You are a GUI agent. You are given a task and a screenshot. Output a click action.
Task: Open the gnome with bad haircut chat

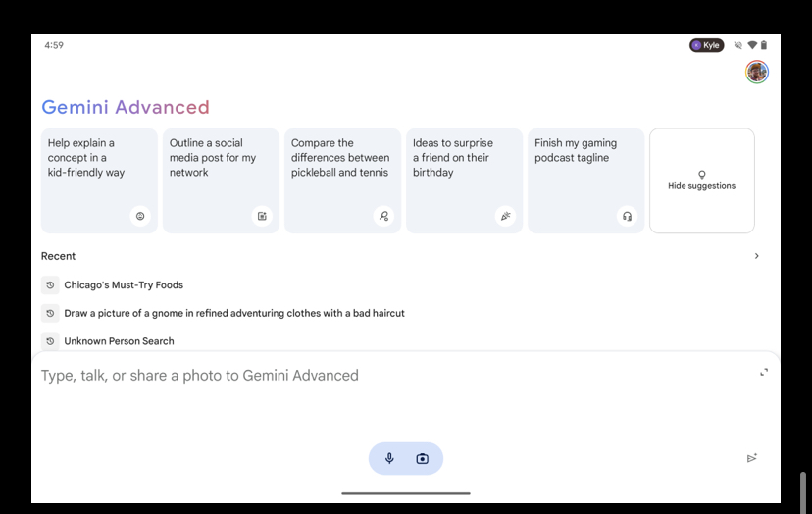click(x=234, y=313)
